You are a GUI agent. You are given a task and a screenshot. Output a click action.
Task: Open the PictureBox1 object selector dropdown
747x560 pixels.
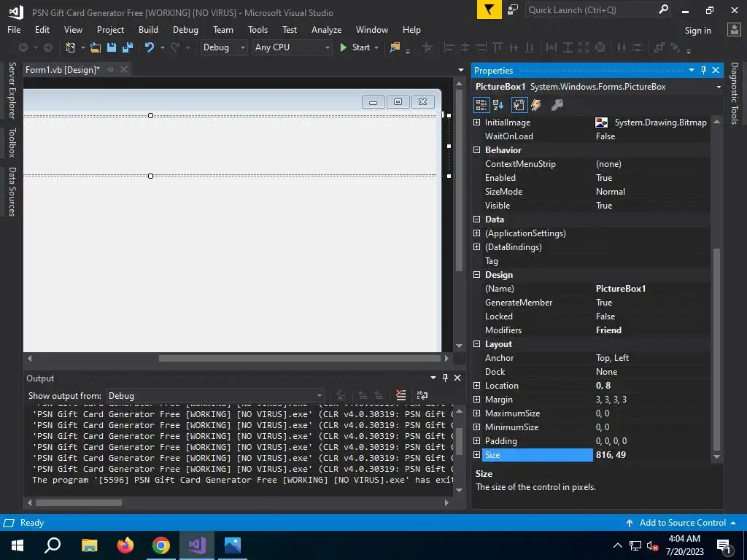click(719, 87)
